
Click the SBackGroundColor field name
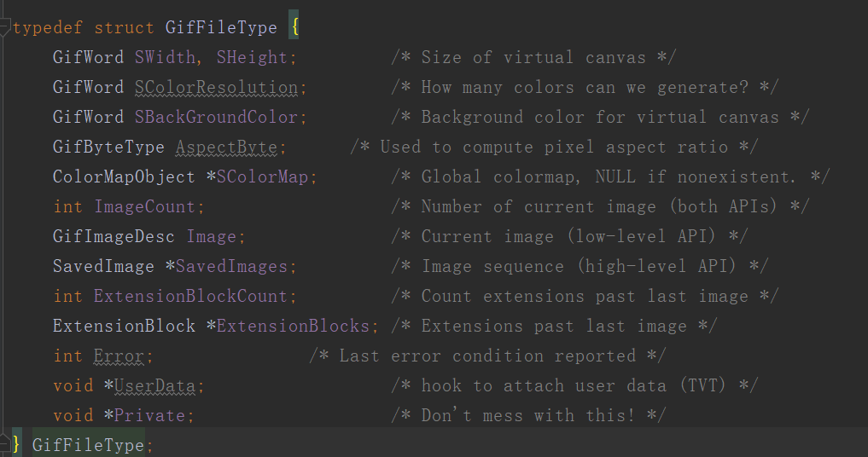tap(217, 117)
